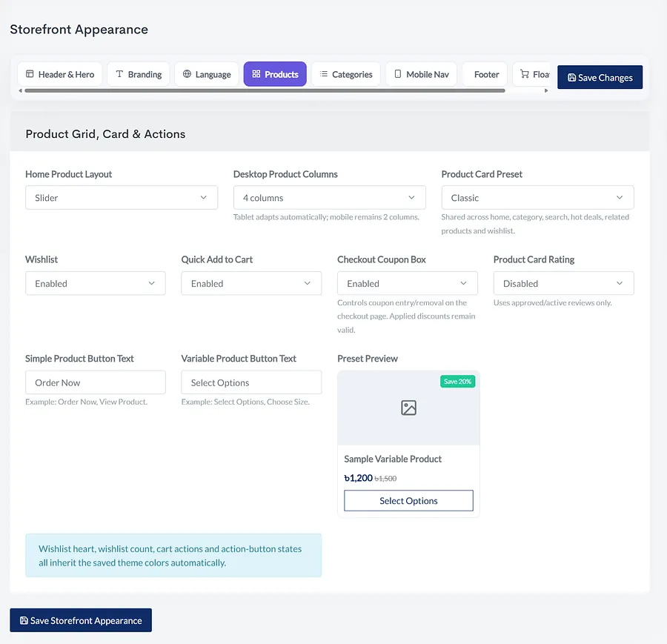Open the Mobile Nav tab
The height and width of the screenshot is (644, 667).
click(x=421, y=74)
